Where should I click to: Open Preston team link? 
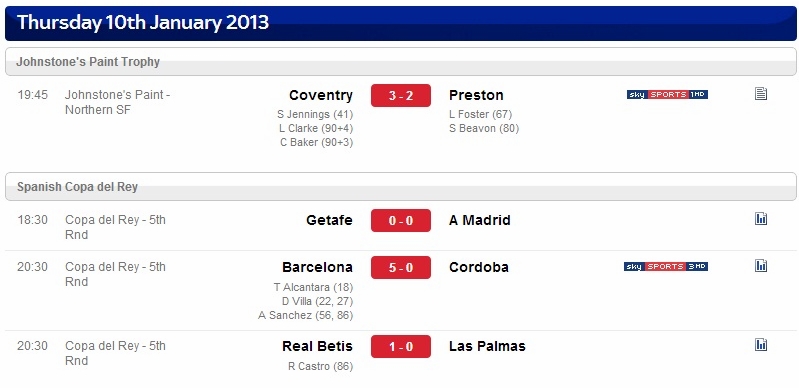(x=476, y=95)
